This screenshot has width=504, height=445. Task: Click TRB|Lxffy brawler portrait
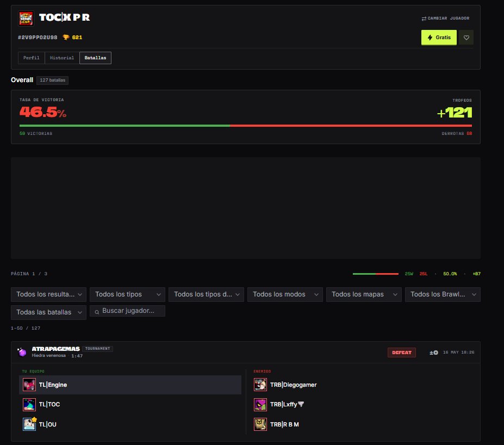(260, 405)
